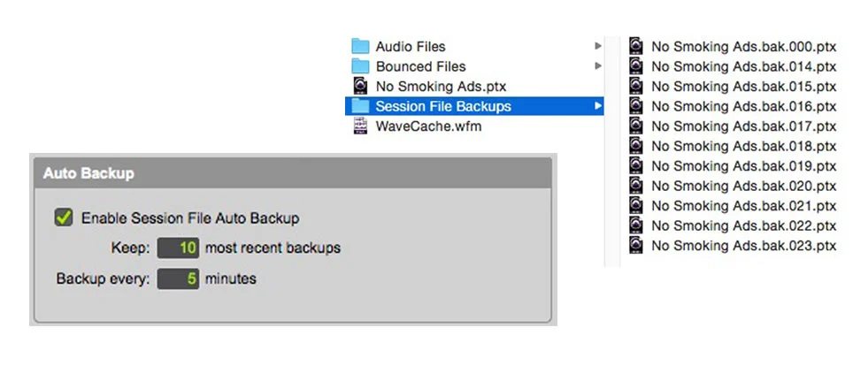Expand the Audio Files folder arrow
The image size is (868, 381).
click(x=597, y=47)
